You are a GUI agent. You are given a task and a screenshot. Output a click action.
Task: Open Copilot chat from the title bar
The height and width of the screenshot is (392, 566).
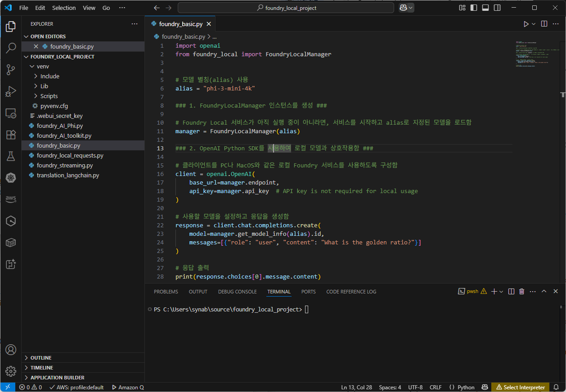(403, 8)
